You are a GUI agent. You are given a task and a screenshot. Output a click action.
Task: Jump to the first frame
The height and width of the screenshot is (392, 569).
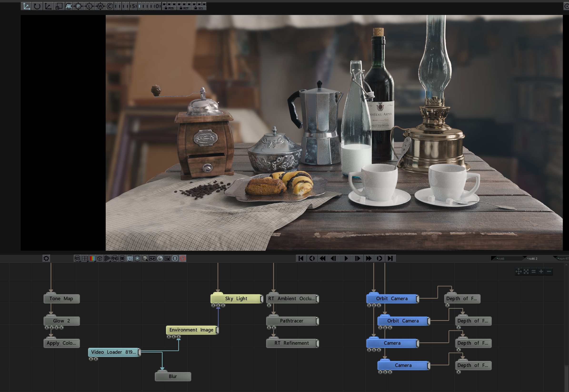(x=301, y=258)
